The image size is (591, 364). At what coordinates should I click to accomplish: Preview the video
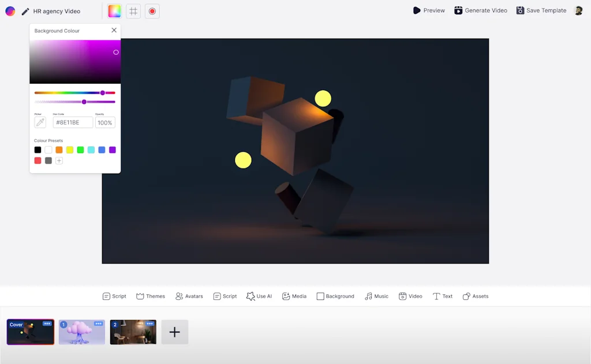click(x=429, y=10)
